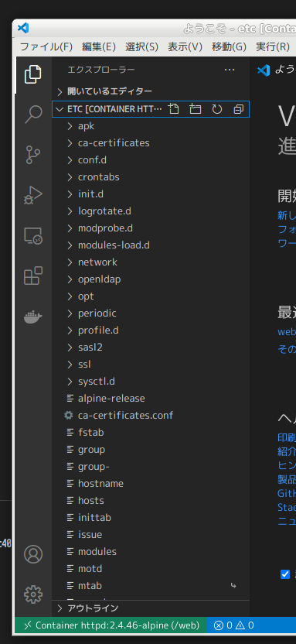Expand the conf.d folder
Viewport: 296px width, 644px height.
[151, 159]
